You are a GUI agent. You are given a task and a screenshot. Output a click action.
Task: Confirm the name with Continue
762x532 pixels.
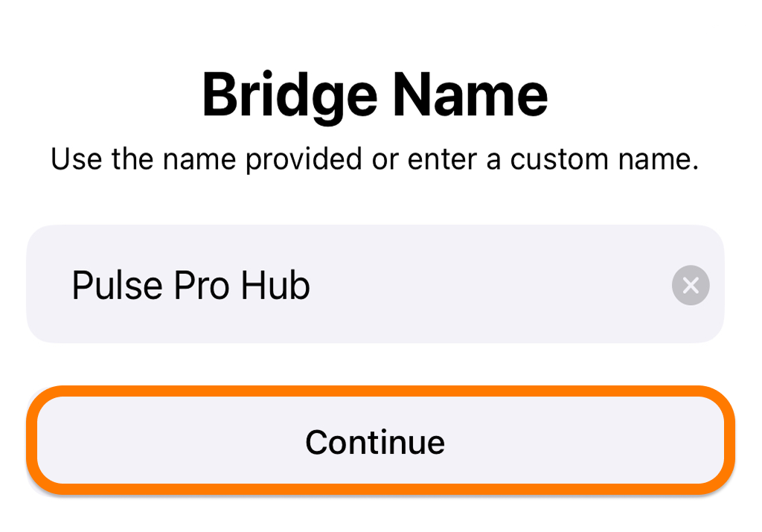tap(380, 440)
